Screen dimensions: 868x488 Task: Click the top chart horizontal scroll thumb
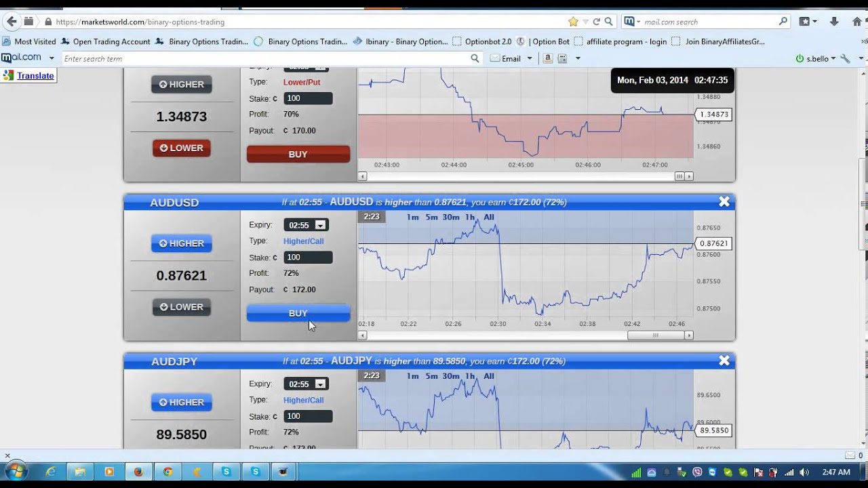[x=679, y=176]
